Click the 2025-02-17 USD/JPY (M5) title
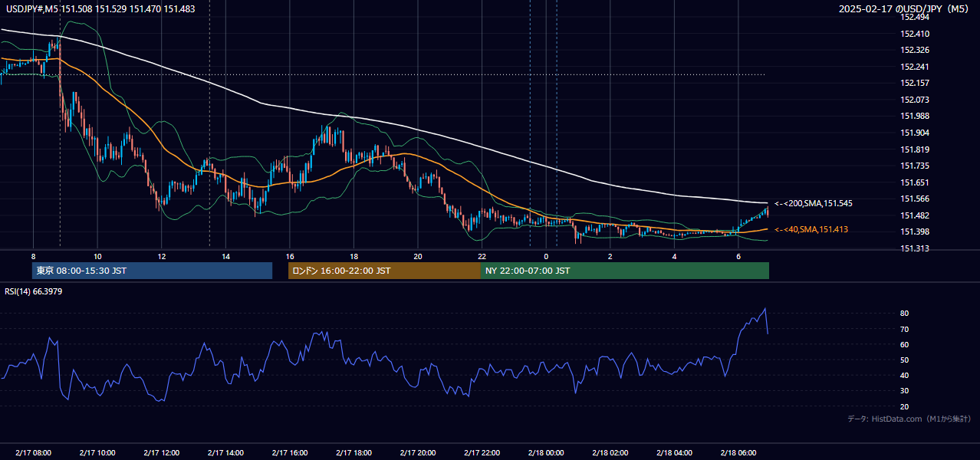980x460 pixels. point(904,9)
